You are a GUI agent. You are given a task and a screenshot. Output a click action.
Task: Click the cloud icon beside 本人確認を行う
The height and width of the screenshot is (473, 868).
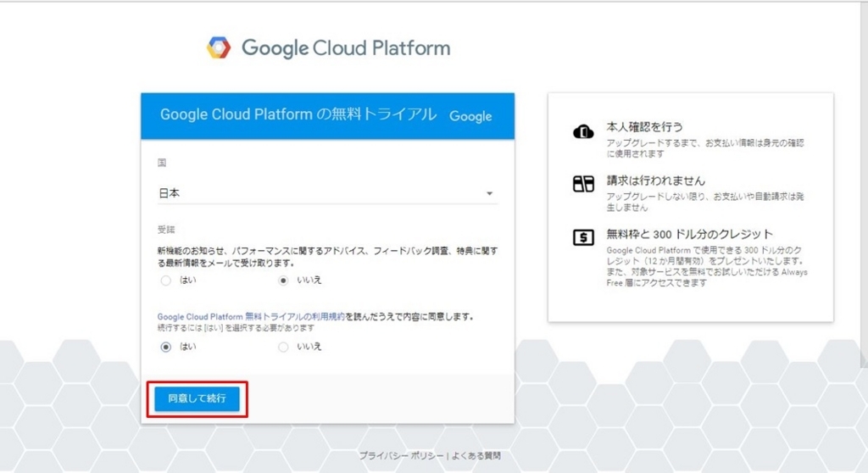[583, 132]
